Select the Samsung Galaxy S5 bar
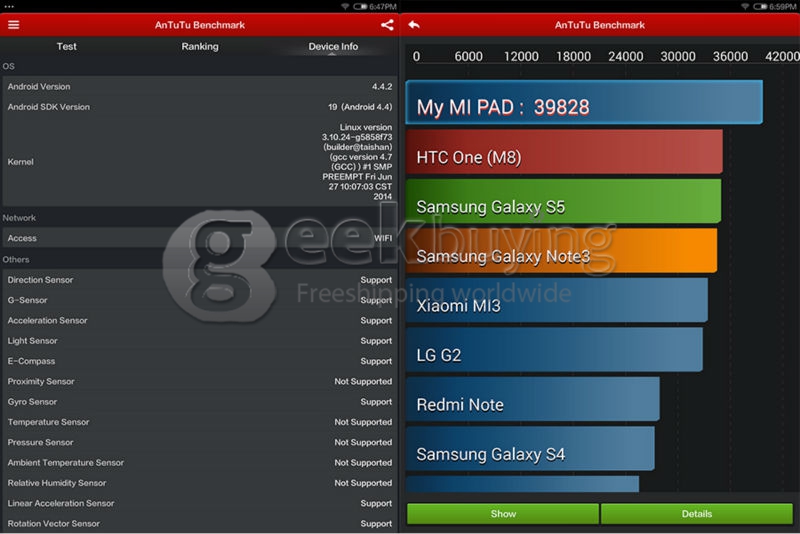 tap(564, 201)
